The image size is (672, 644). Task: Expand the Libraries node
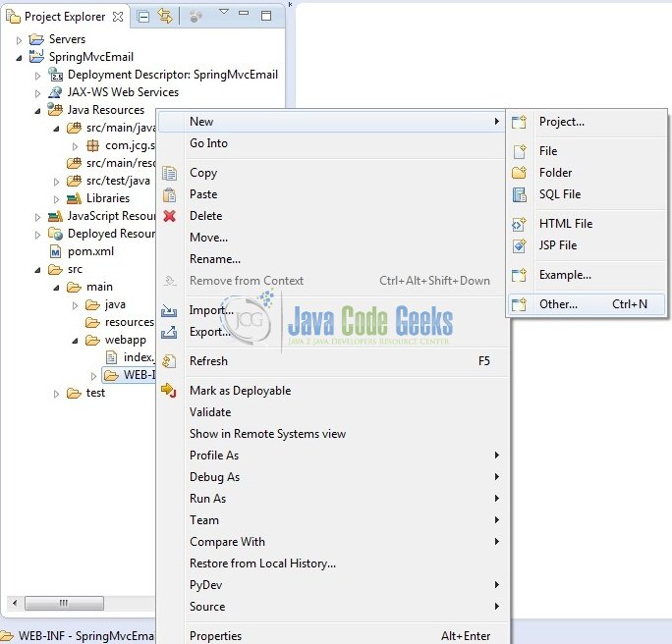56,199
